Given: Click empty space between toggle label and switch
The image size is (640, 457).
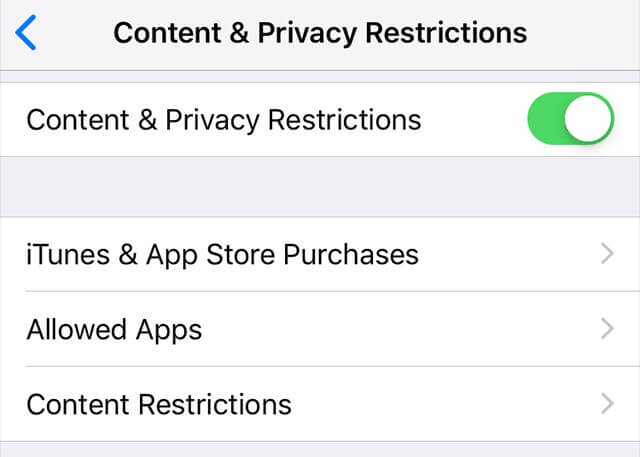Looking at the screenshot, I should [x=475, y=120].
